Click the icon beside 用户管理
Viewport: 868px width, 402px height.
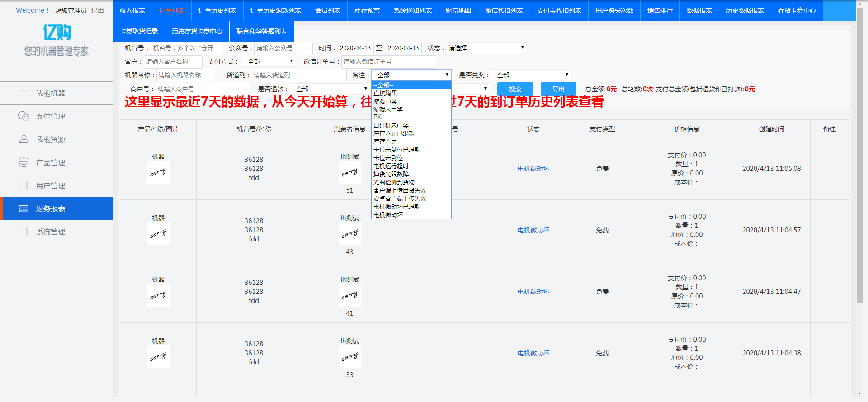[24, 185]
